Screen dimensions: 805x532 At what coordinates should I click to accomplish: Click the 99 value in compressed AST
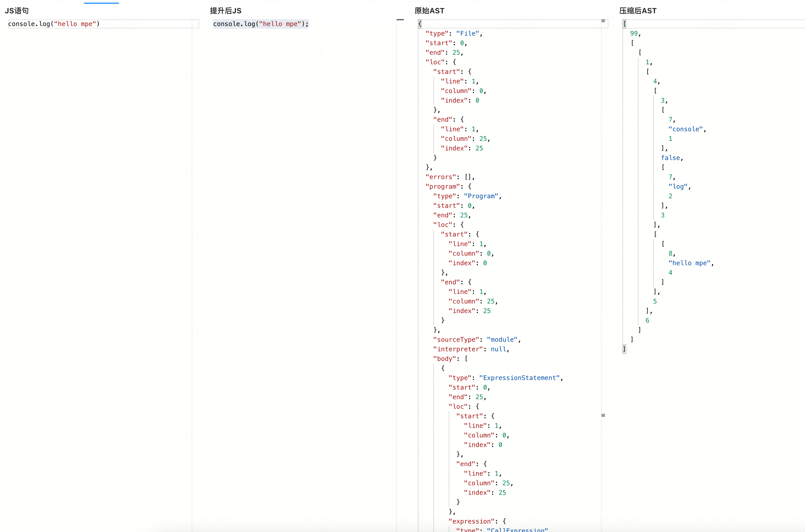click(634, 33)
